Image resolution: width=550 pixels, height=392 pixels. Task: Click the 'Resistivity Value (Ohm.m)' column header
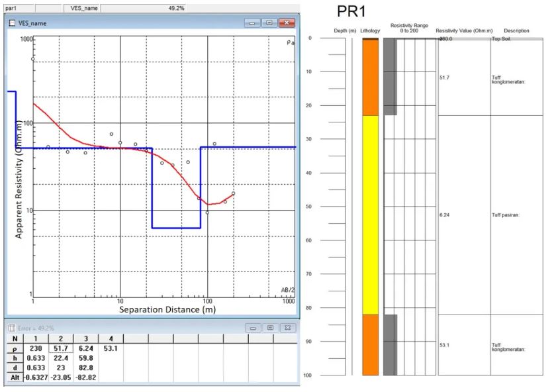(x=464, y=31)
